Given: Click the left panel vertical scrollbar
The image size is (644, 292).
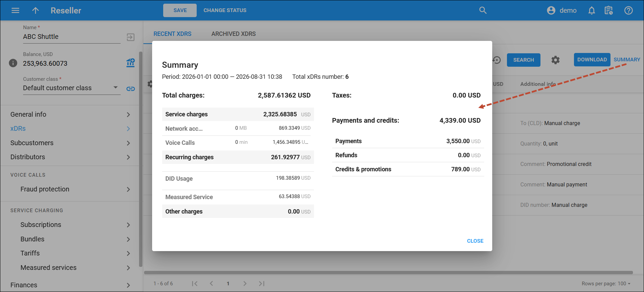Looking at the screenshot, I should click(141, 159).
